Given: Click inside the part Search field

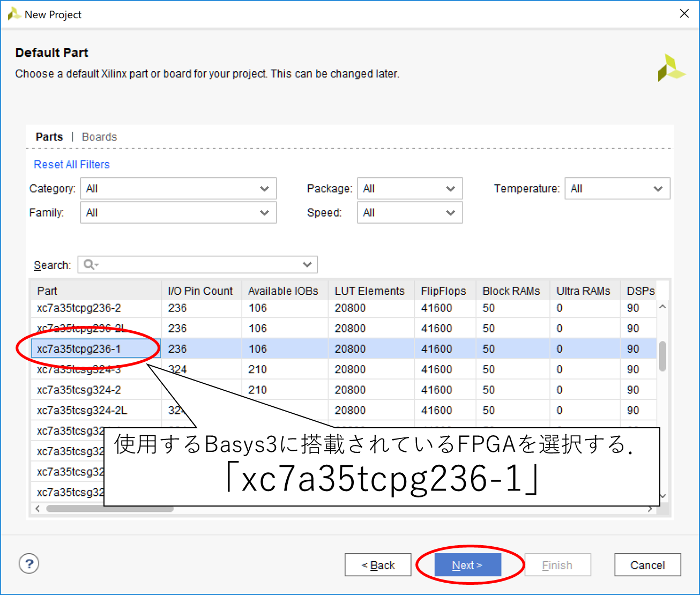Looking at the screenshot, I should point(200,265).
